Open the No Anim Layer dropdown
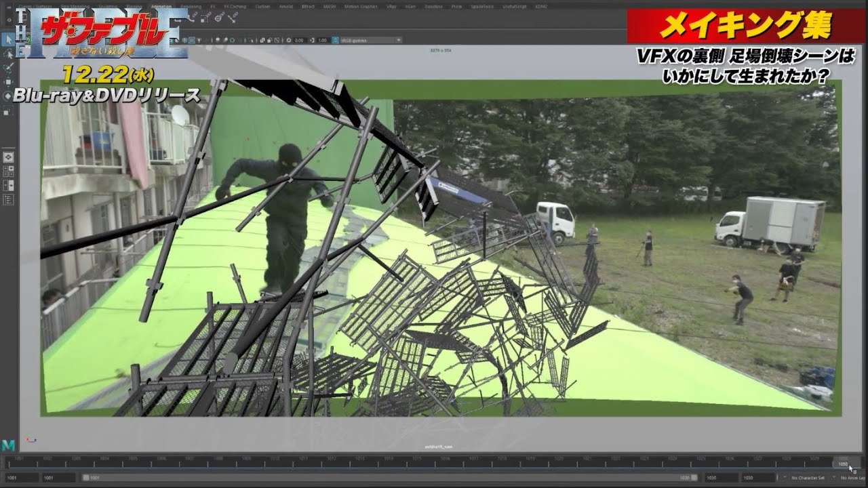 coord(851,478)
